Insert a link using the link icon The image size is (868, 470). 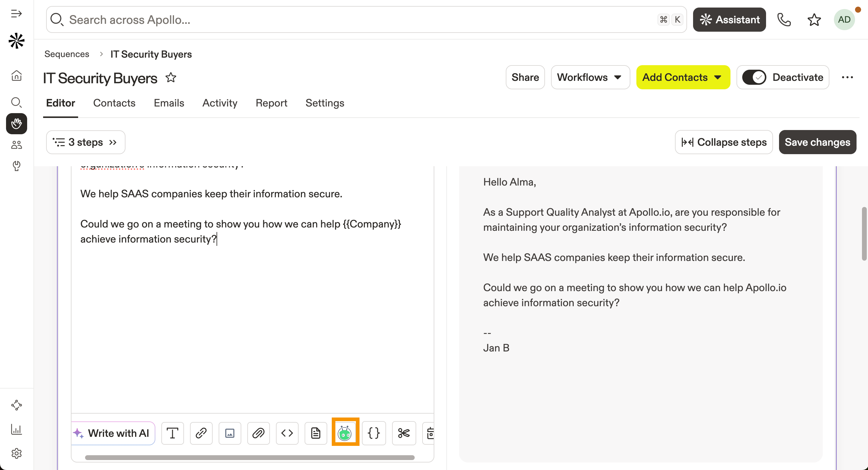(x=201, y=433)
